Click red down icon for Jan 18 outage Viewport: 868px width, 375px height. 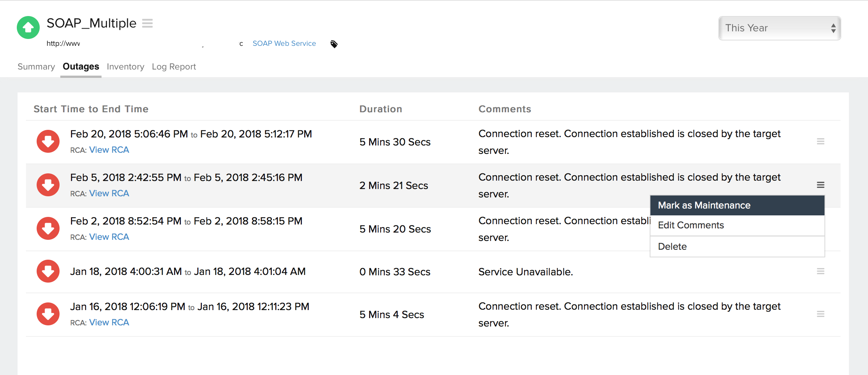point(48,271)
